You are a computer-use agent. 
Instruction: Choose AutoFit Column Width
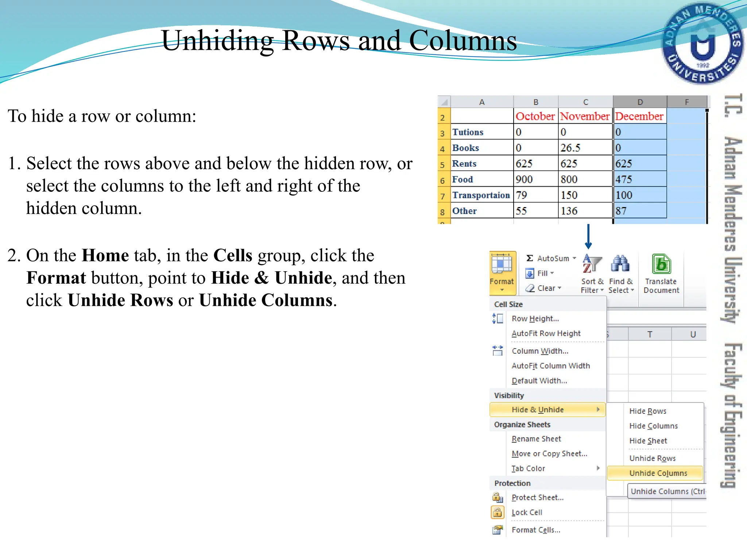coord(549,366)
